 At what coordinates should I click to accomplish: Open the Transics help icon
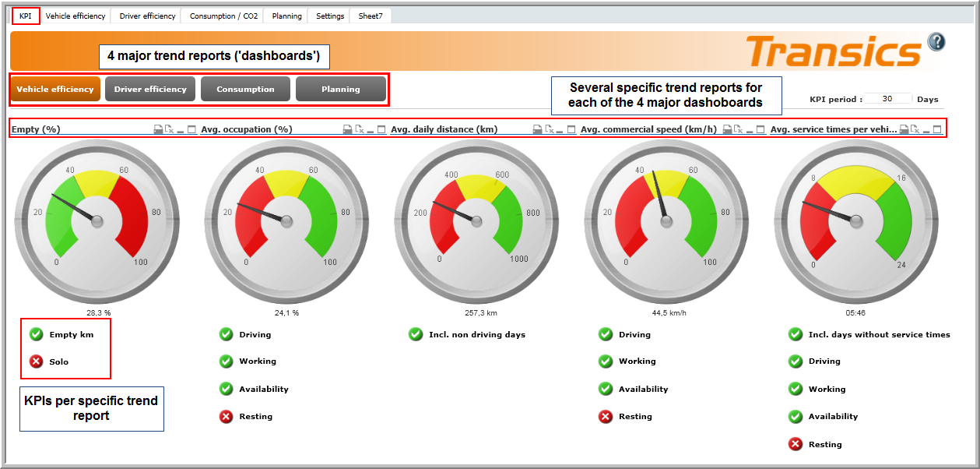click(936, 42)
